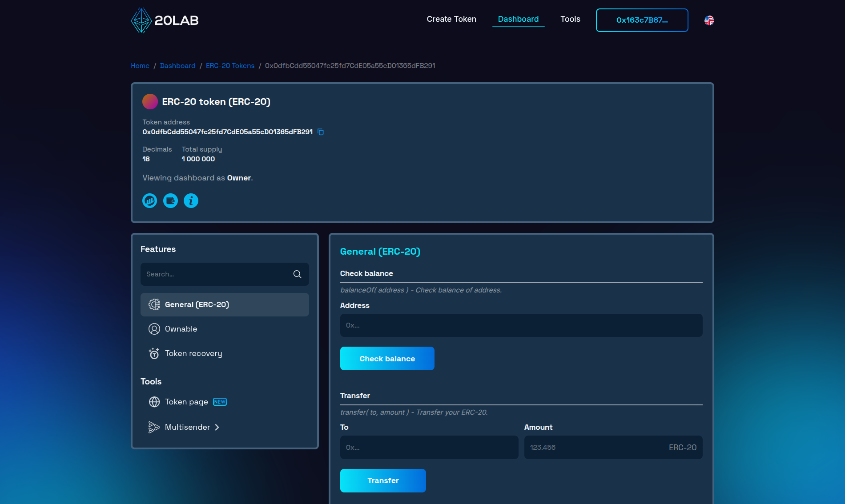Click the token avatar circle

coord(150,102)
